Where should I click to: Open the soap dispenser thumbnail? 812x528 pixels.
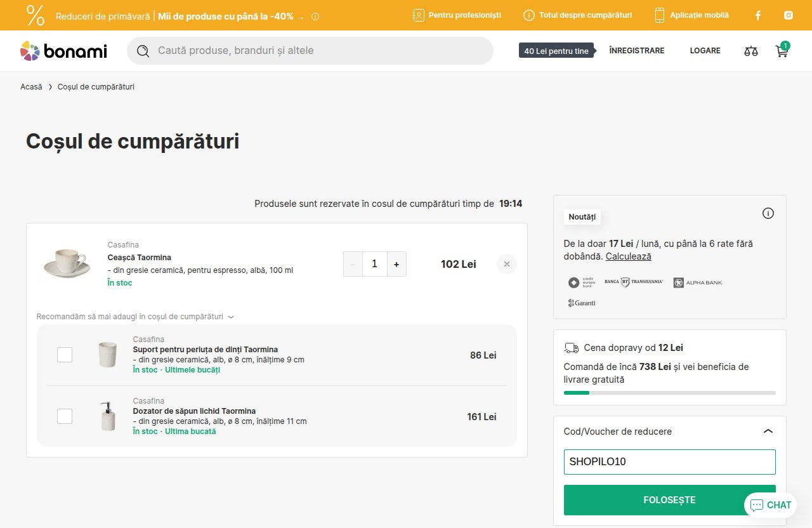107,416
